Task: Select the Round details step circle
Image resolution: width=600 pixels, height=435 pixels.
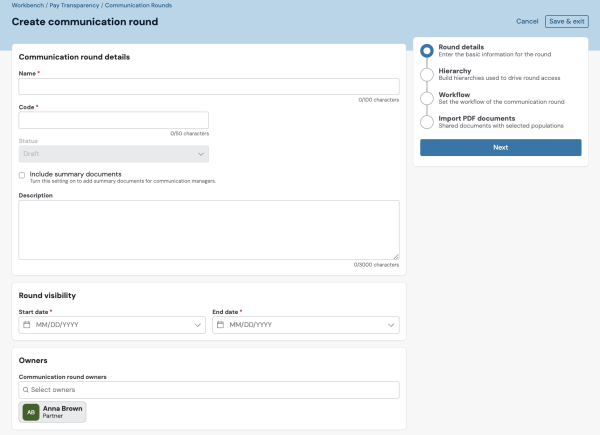Action: [427, 51]
